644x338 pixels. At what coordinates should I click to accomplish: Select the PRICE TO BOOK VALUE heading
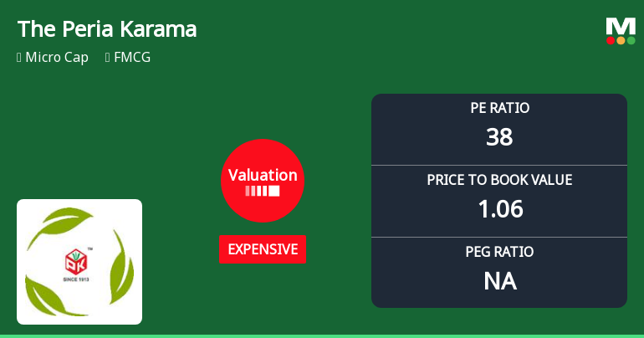(x=499, y=180)
